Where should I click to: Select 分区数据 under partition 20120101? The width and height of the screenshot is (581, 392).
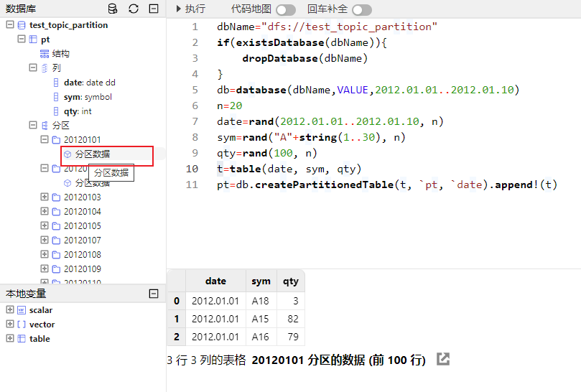tap(92, 154)
